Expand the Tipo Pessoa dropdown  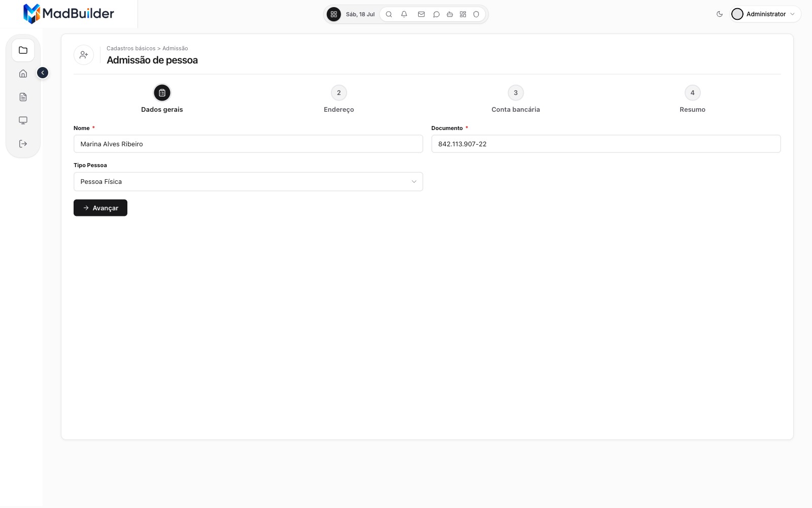coord(248,181)
